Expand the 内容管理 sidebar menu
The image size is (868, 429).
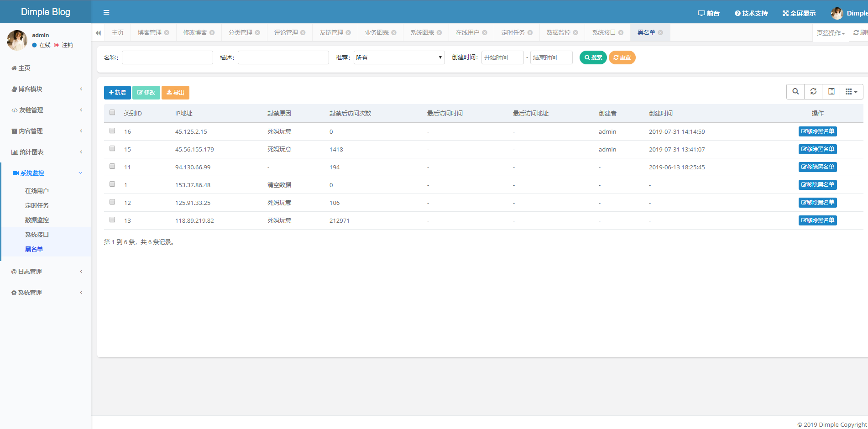[x=46, y=131]
